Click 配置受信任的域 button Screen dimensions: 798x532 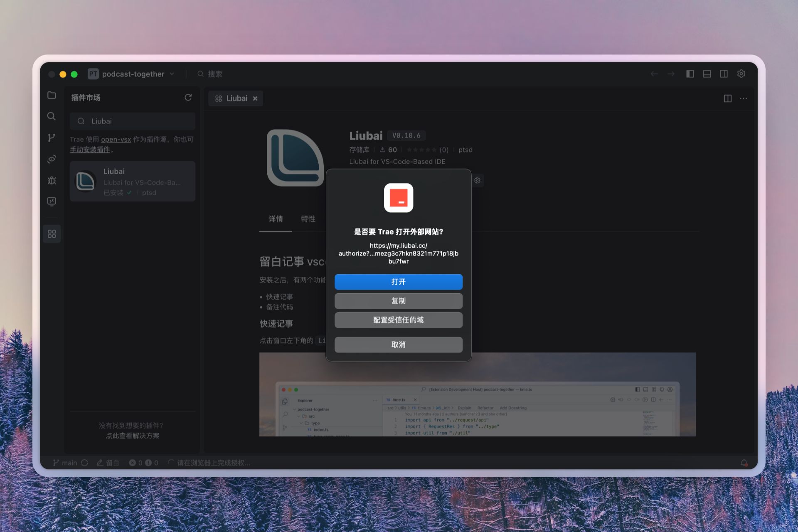coord(398,320)
